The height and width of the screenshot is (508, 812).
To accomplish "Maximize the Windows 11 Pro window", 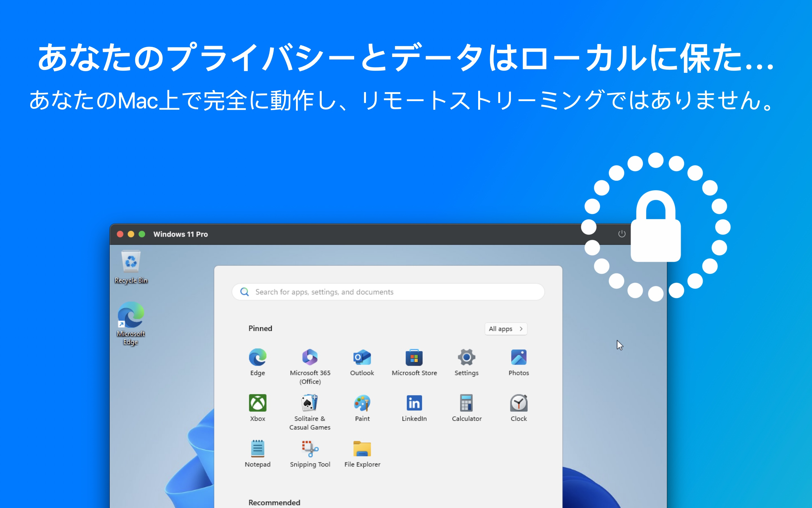I will point(142,234).
